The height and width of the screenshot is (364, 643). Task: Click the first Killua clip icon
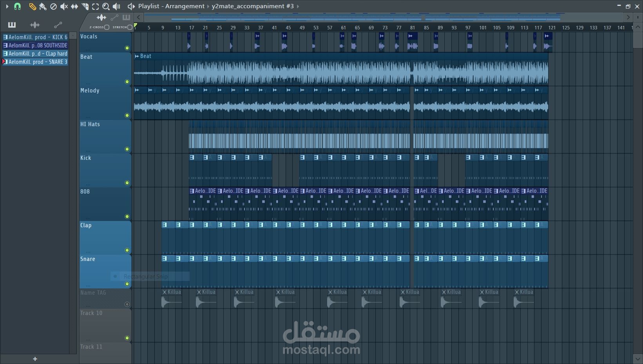(x=165, y=292)
